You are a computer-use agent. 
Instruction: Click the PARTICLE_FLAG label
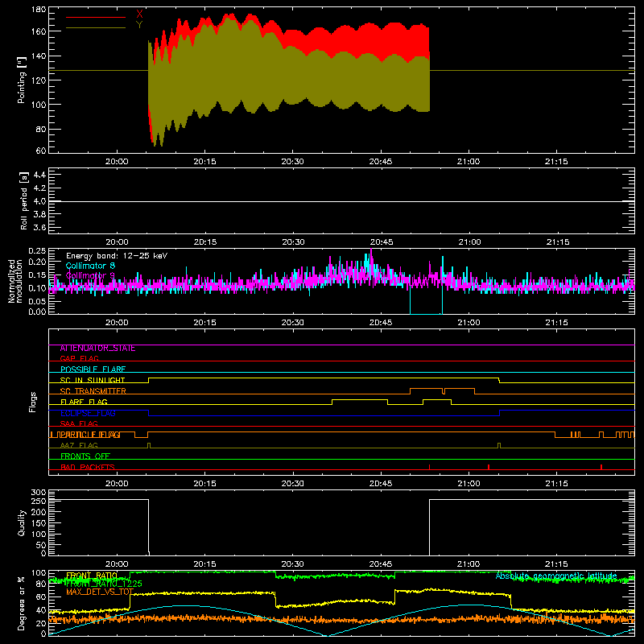[90, 435]
